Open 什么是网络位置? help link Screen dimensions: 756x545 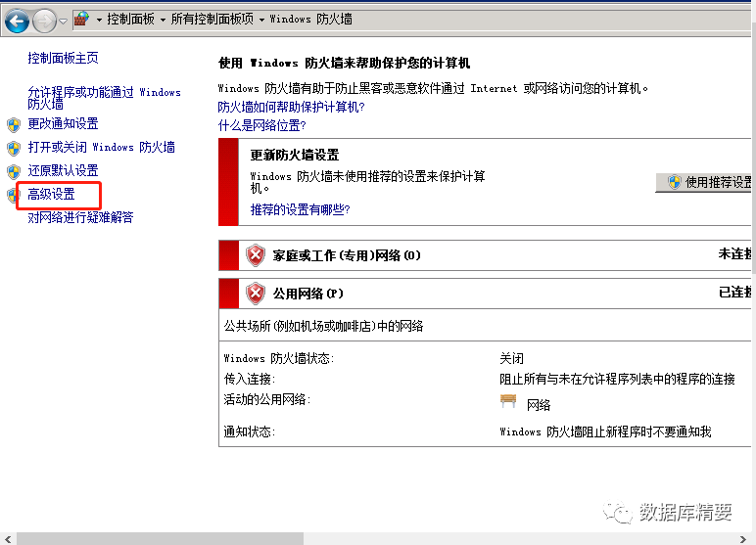pyautogui.click(x=261, y=125)
